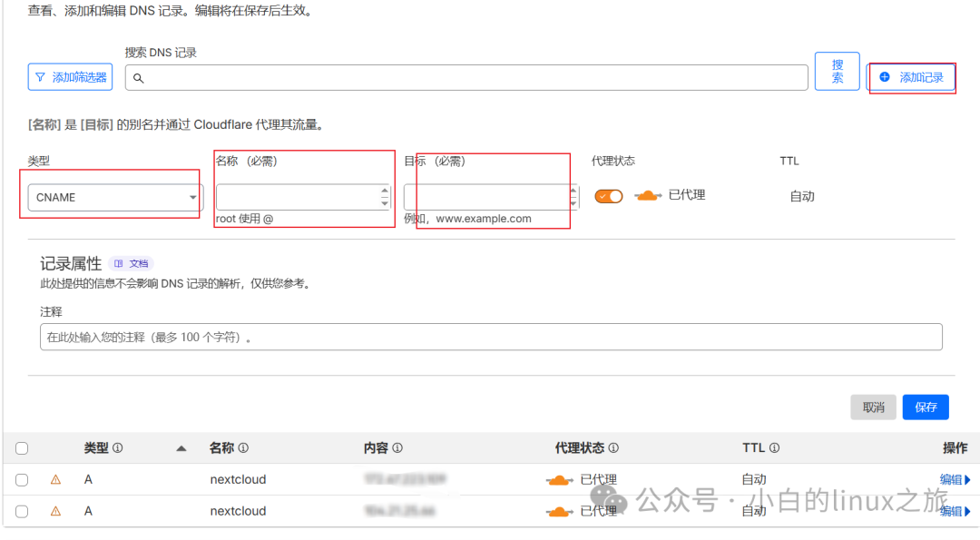Click 已代理 label next to the toggle
The height and width of the screenshot is (540, 980).
click(x=687, y=195)
